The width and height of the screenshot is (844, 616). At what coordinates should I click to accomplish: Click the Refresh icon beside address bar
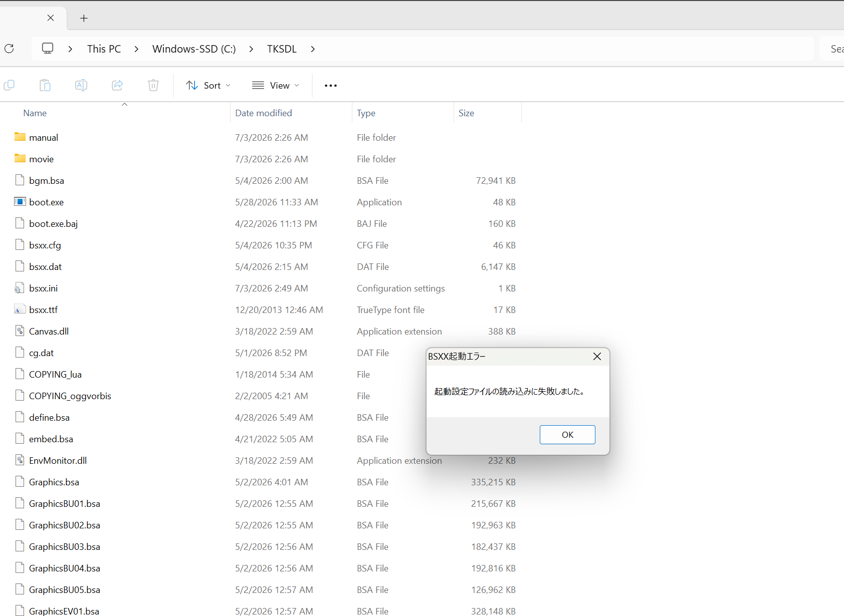pyautogui.click(x=9, y=49)
